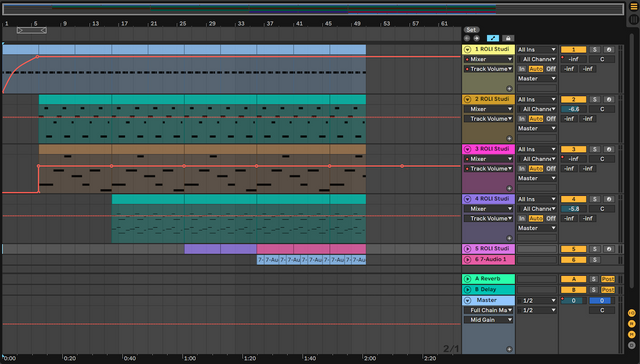
Task: Open track 1 Track Volume automation chooser
Action: (488, 69)
